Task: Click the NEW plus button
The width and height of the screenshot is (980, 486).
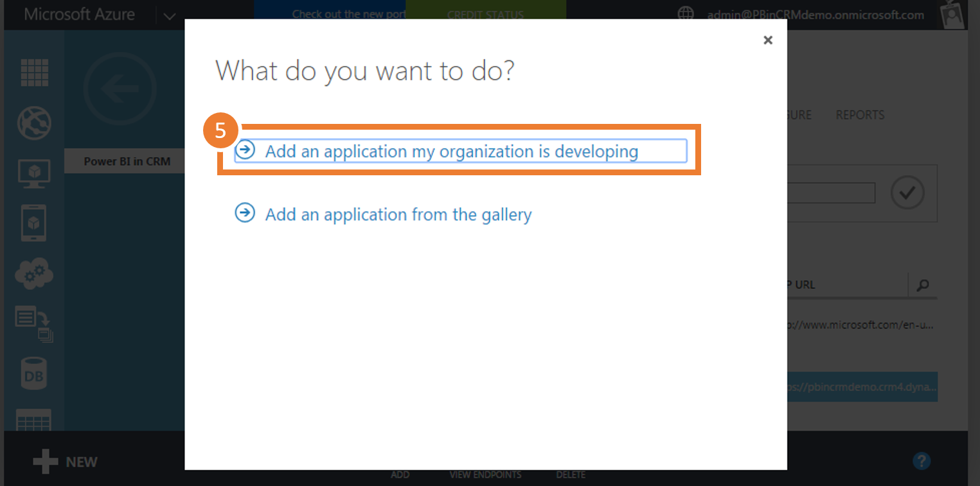Action: [x=66, y=462]
